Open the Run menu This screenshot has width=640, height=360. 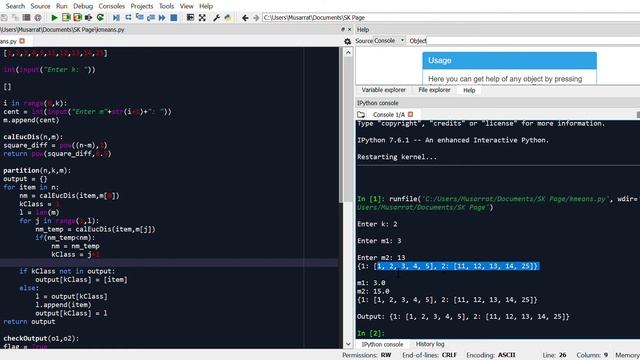point(62,6)
